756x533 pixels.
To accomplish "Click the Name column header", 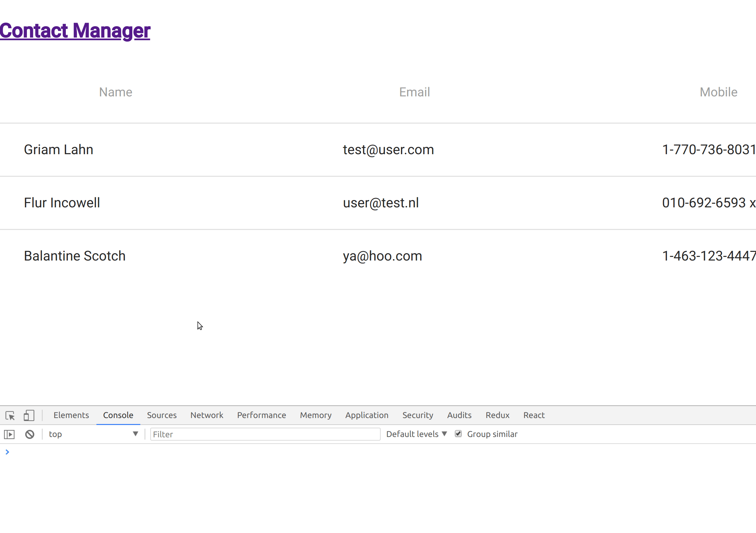I will (x=116, y=92).
